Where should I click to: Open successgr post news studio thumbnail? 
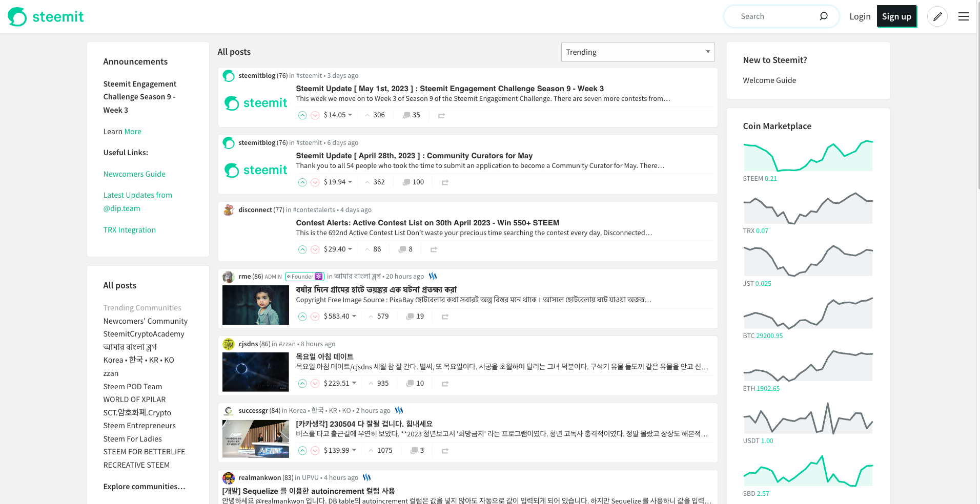[256, 439]
